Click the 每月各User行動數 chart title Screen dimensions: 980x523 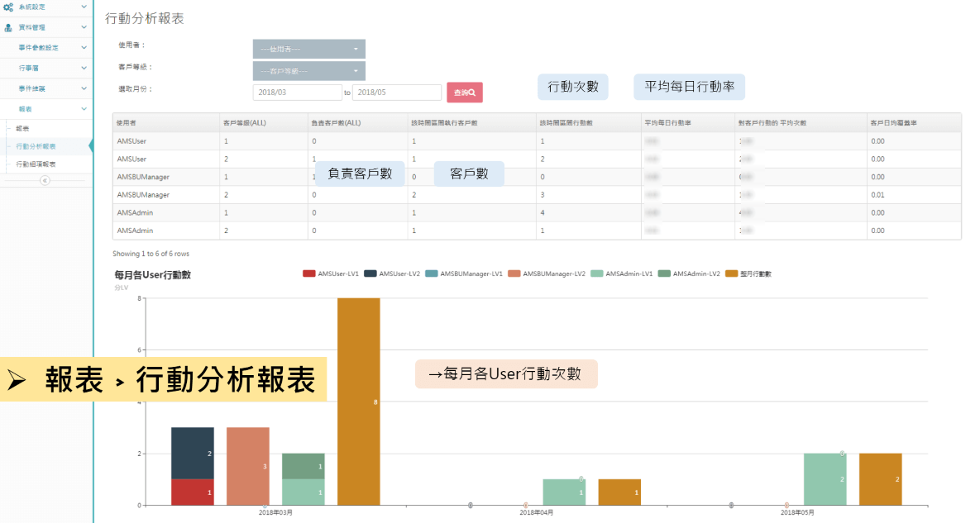pos(152,274)
